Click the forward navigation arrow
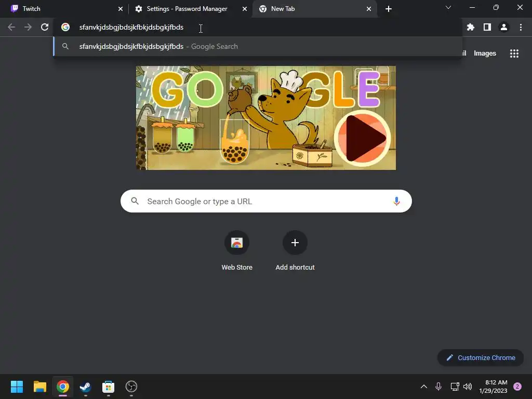Screen dimensions: 532x399 click(28, 27)
